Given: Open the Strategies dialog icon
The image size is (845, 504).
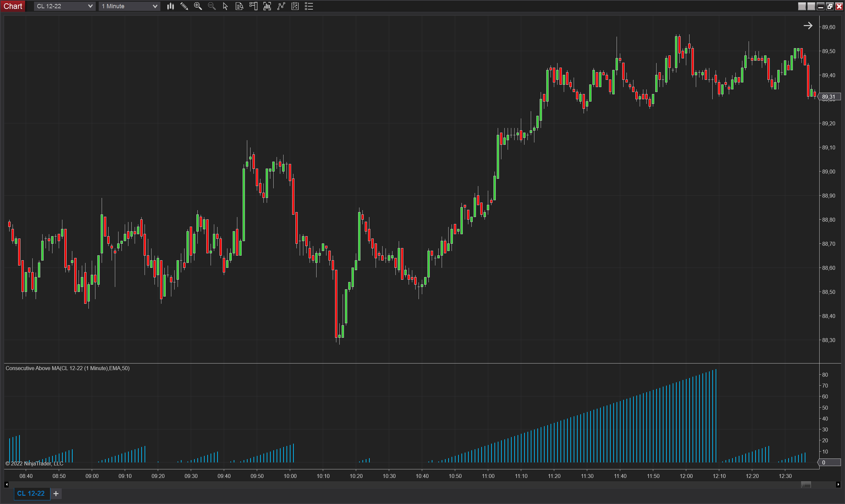Looking at the screenshot, I should click(x=295, y=6).
